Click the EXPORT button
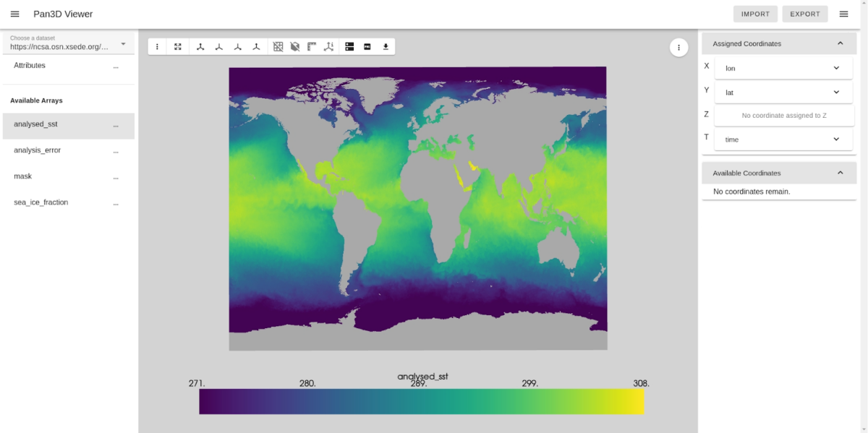The image size is (868, 433). pos(804,14)
